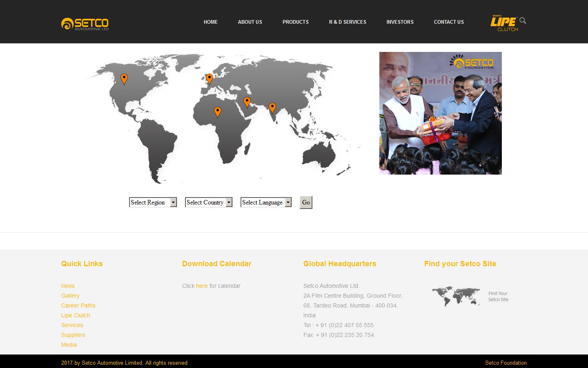
Task: Click the map pin over the Middle East
Action: 247,101
